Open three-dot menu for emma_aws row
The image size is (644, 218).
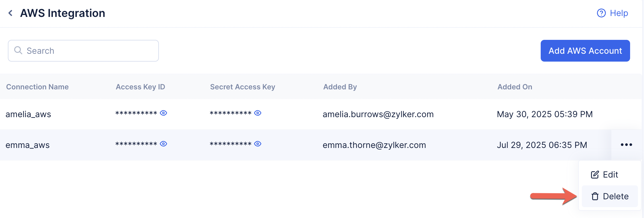(626, 145)
